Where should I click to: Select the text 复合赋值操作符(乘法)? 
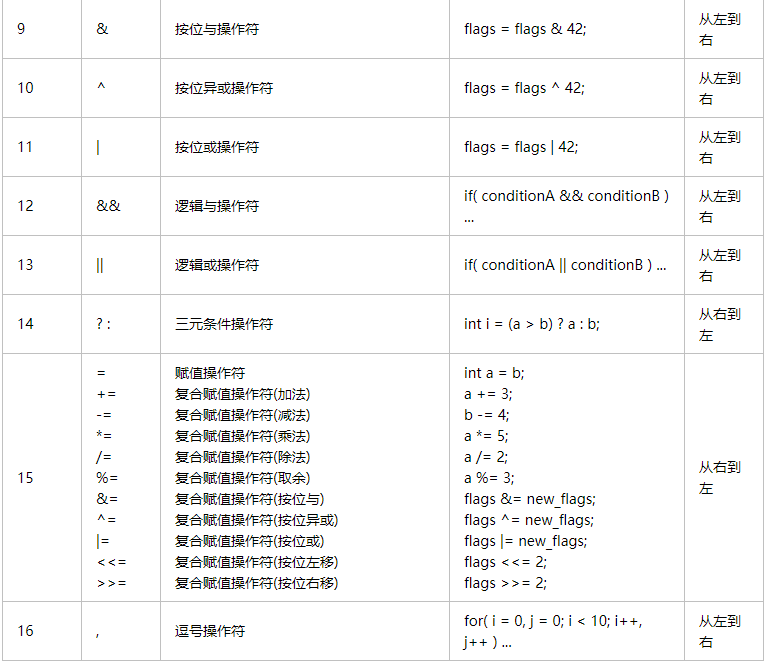tap(243, 436)
